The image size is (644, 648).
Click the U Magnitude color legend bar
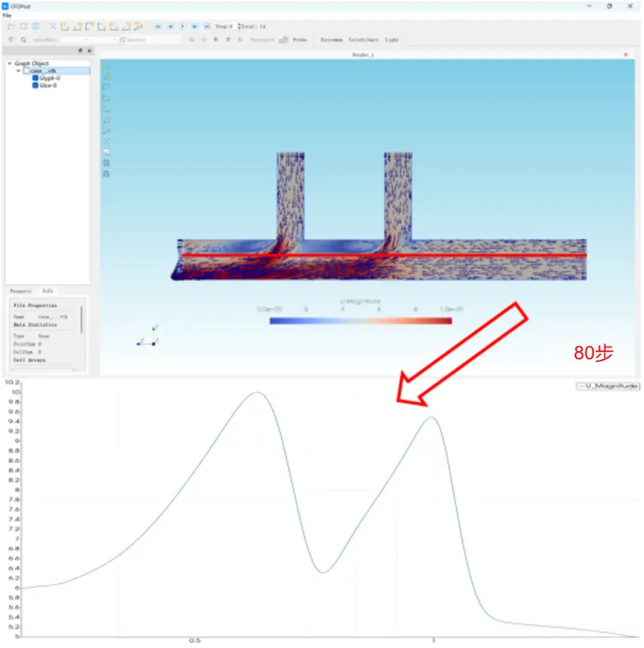[360, 320]
